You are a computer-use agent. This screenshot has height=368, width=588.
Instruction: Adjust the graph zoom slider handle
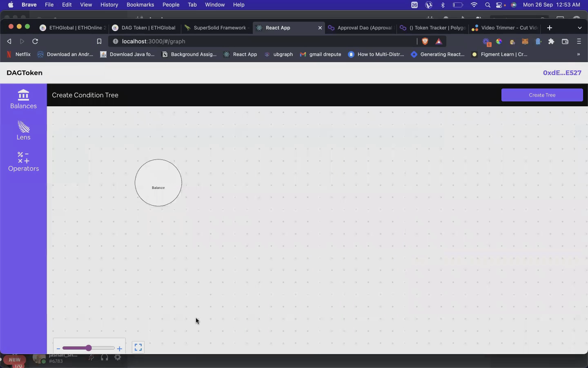coord(89,348)
